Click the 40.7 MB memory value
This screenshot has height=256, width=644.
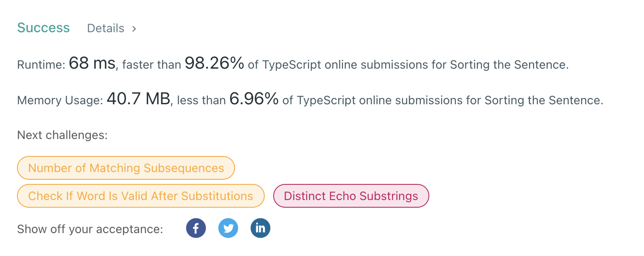(138, 100)
